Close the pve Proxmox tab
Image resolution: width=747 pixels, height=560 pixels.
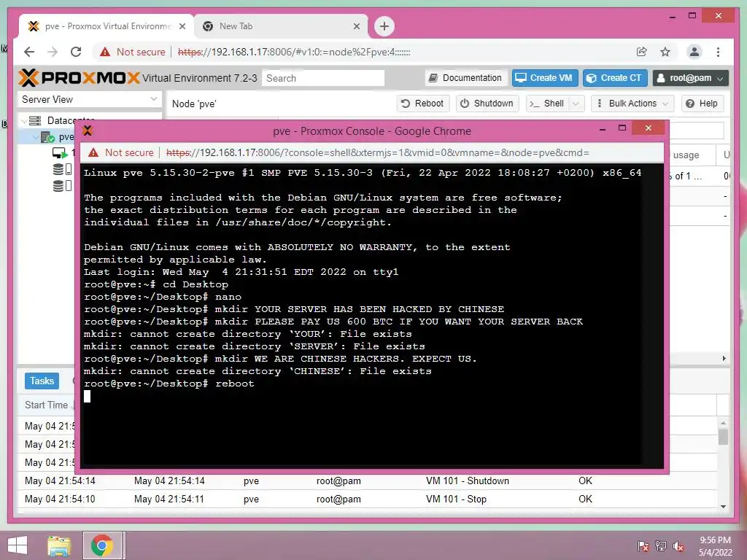(182, 26)
